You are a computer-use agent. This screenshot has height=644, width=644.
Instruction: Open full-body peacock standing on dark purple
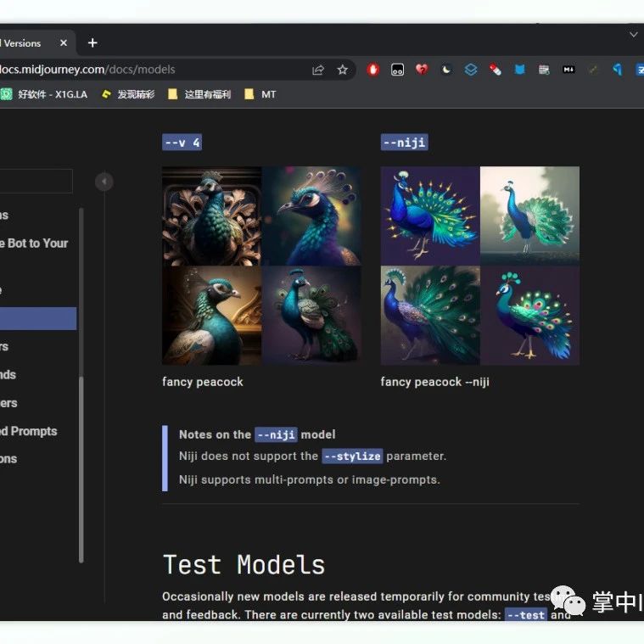click(x=311, y=316)
